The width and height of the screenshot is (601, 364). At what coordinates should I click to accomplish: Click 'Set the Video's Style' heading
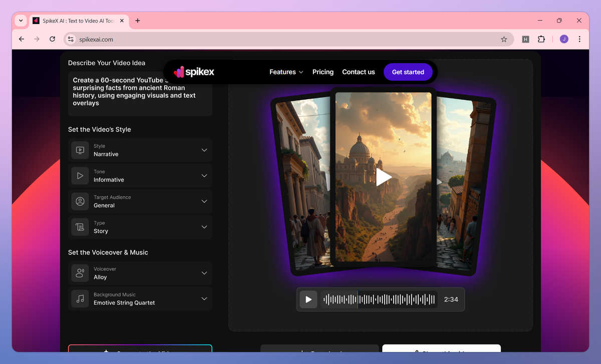coord(100,129)
